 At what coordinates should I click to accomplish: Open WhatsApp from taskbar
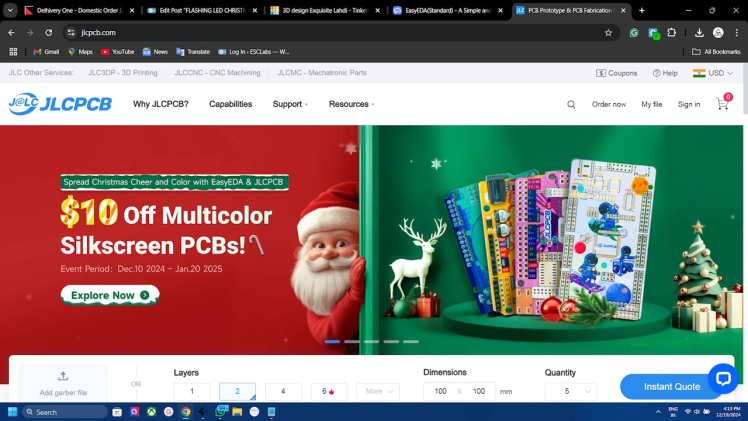pyautogui.click(x=221, y=411)
